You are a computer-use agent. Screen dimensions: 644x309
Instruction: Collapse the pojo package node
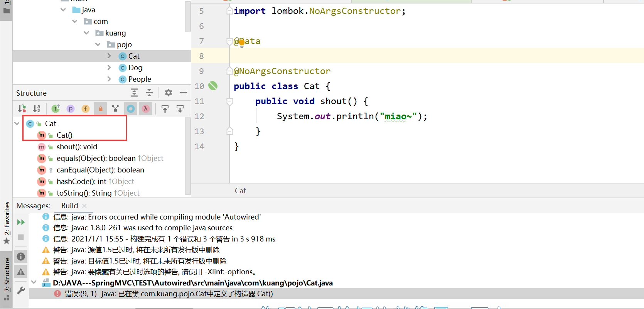(x=98, y=44)
